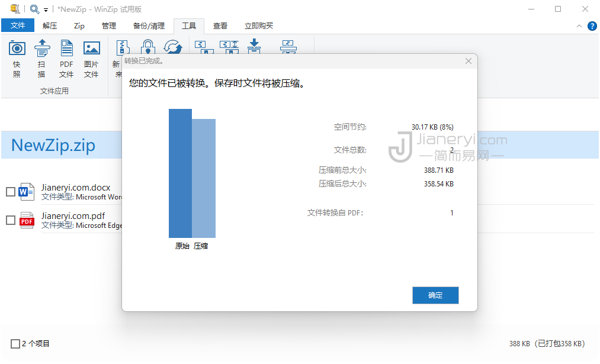Image resolution: width=600 pixels, height=364 pixels.
Task: Switch to the Zip tab
Action: tap(79, 25)
